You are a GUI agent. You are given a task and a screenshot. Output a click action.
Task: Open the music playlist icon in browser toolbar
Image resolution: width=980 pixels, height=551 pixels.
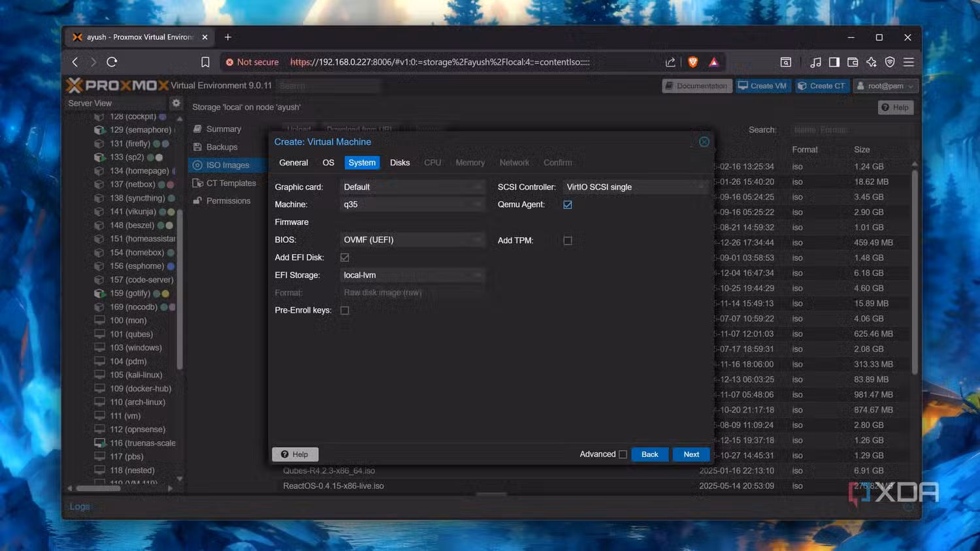(x=815, y=62)
